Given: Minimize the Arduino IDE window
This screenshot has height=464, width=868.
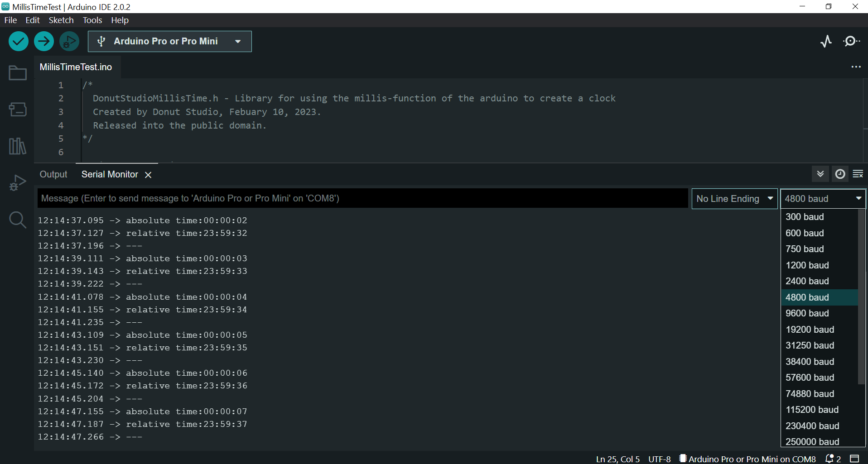Looking at the screenshot, I should tap(802, 6).
